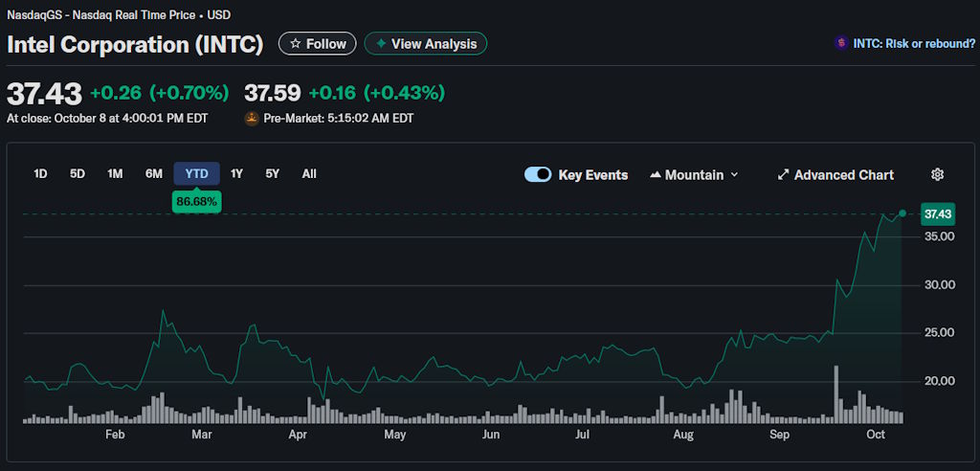The width and height of the screenshot is (980, 471).
Task: Click the Mountain chart type icon
Action: pyautogui.click(x=656, y=174)
